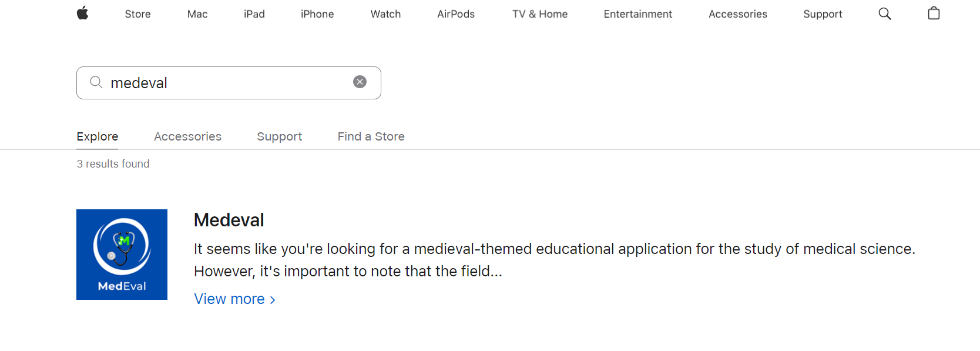The width and height of the screenshot is (980, 351).
Task: Open the Watch navigation item
Action: (x=385, y=14)
